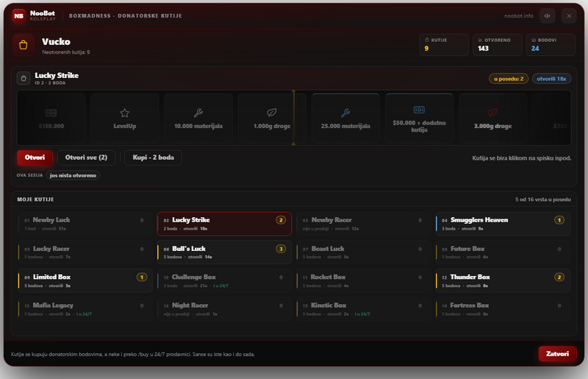588x379 pixels.
Task: Select the Challenge Box entry
Action: click(x=224, y=280)
